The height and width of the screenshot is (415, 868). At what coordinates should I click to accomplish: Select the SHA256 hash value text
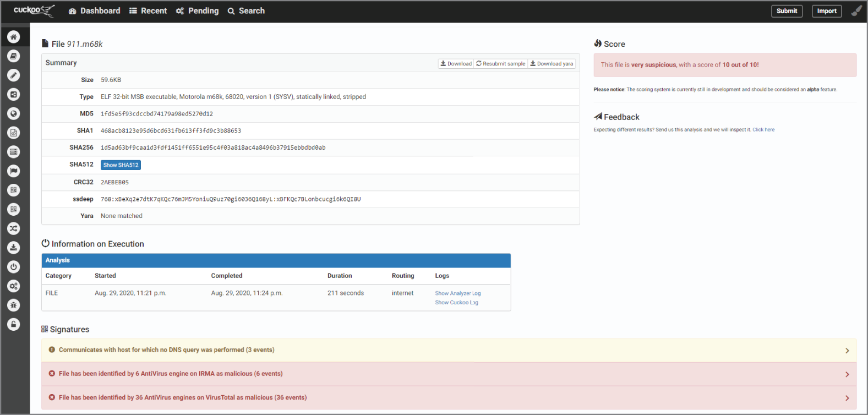(213, 148)
